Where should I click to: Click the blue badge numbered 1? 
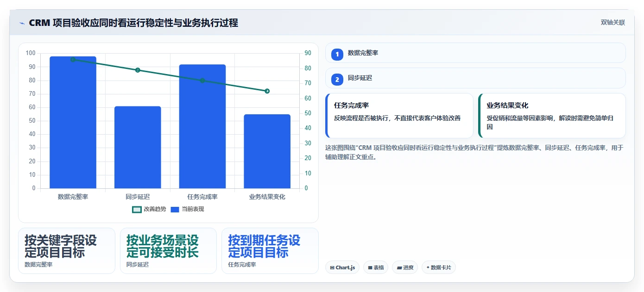pyautogui.click(x=337, y=54)
